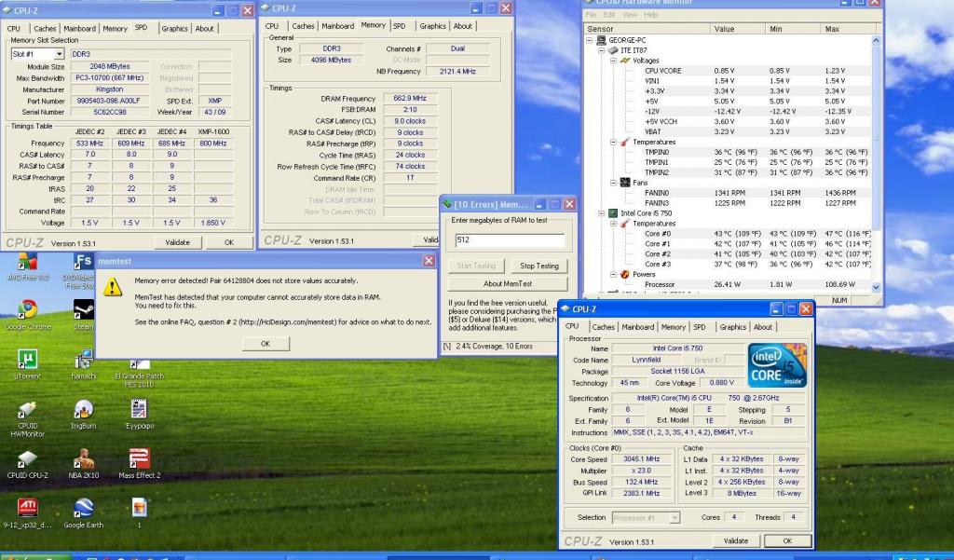Image resolution: width=954 pixels, height=560 pixels.
Task: Select the Core #0 temperature row
Action: 729,234
